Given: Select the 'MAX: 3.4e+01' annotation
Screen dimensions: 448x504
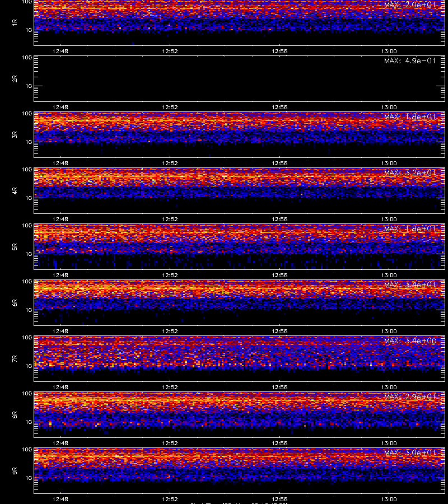Looking at the screenshot, I should [410, 285].
